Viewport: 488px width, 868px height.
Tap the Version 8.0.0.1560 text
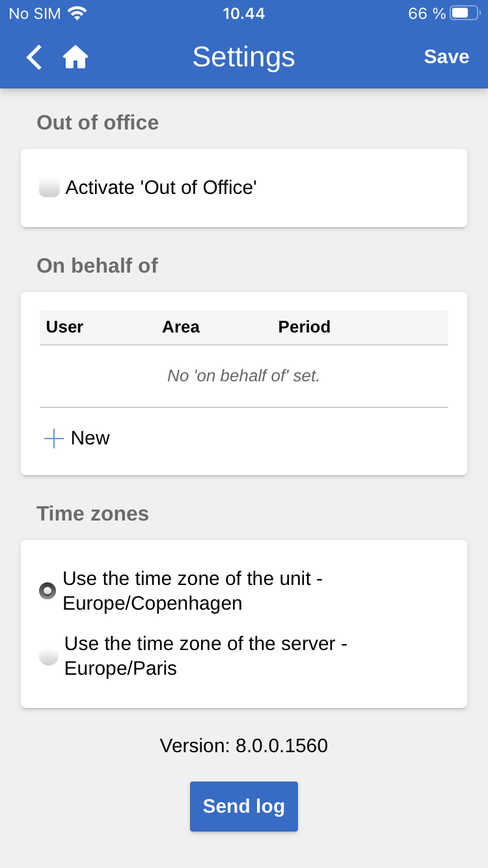pyautogui.click(x=243, y=746)
